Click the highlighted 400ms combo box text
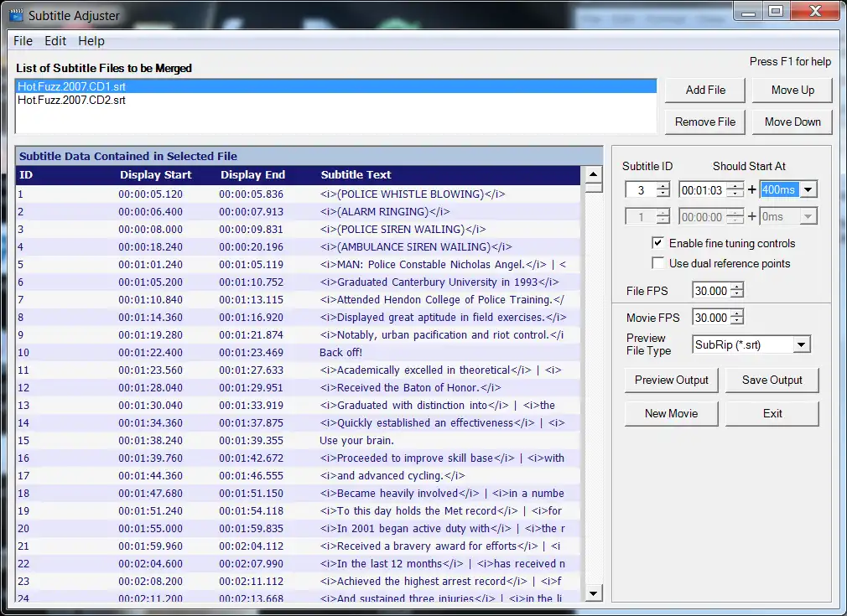 778,189
